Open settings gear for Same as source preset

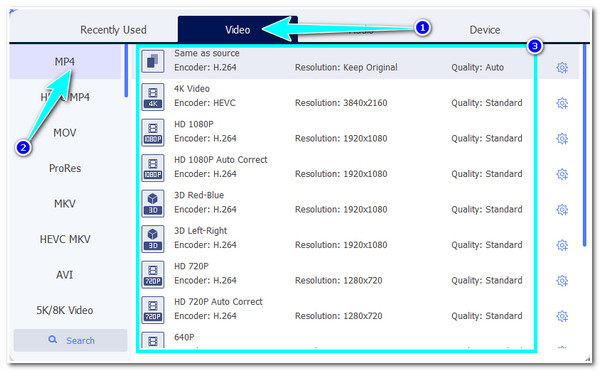(562, 68)
